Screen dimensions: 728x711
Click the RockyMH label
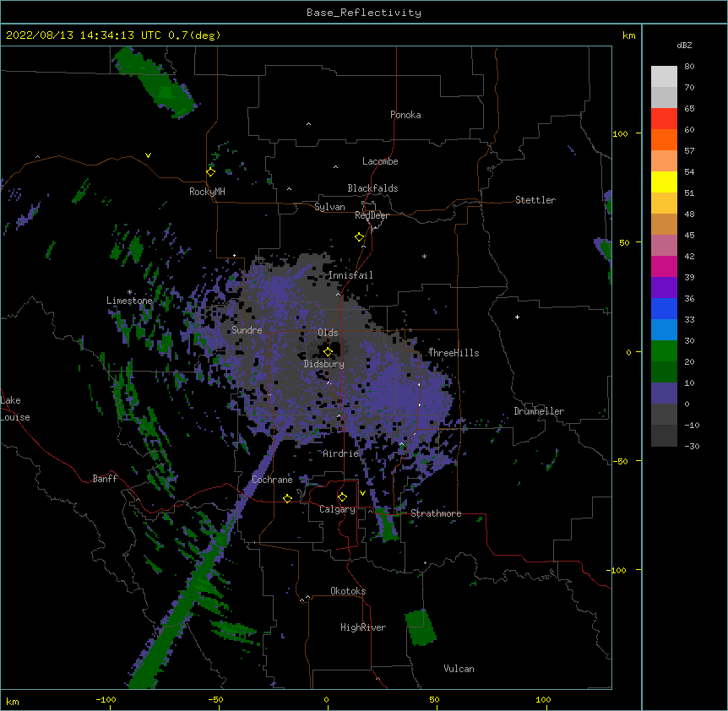[x=207, y=192]
